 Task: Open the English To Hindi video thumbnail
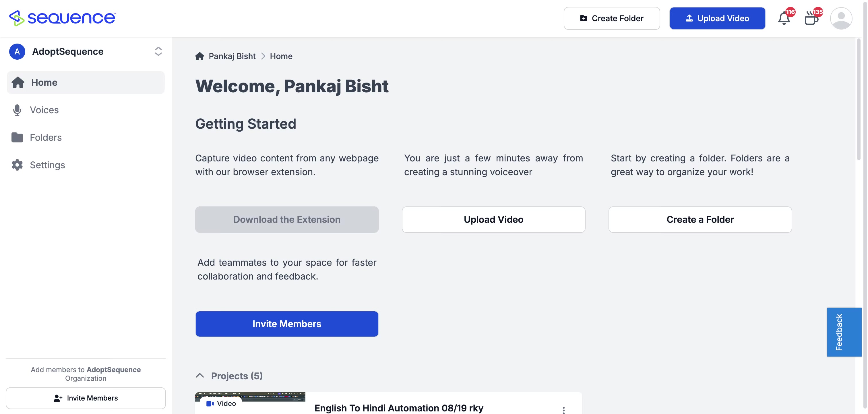[x=250, y=403]
